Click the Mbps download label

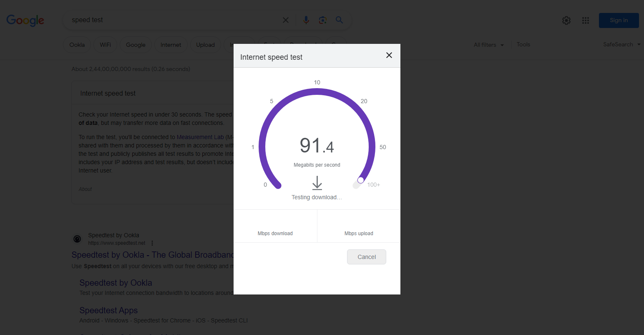[275, 233]
